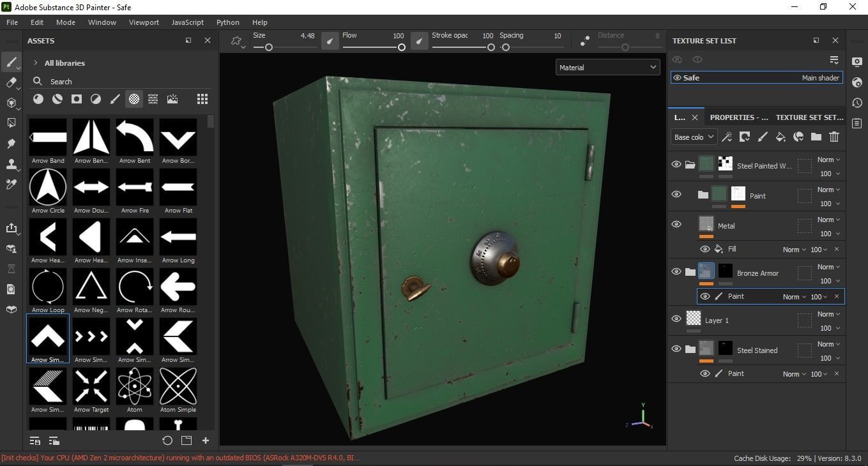
Task: Toggle pen pressure for Size
Action: click(330, 41)
